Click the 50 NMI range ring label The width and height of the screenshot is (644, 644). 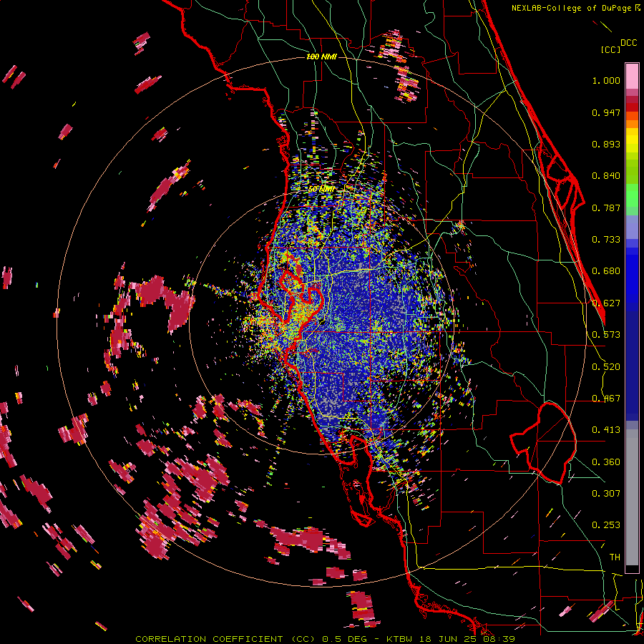[321, 190]
